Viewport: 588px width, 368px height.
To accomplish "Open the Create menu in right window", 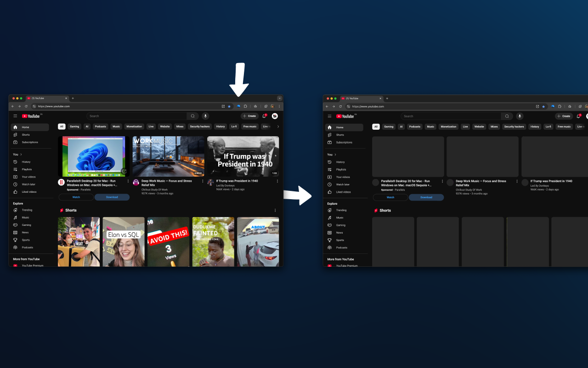I will click(x=564, y=116).
